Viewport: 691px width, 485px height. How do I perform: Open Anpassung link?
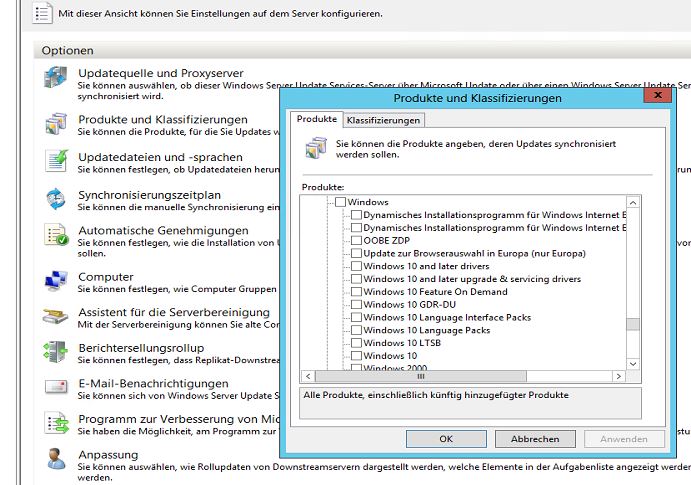tap(108, 455)
